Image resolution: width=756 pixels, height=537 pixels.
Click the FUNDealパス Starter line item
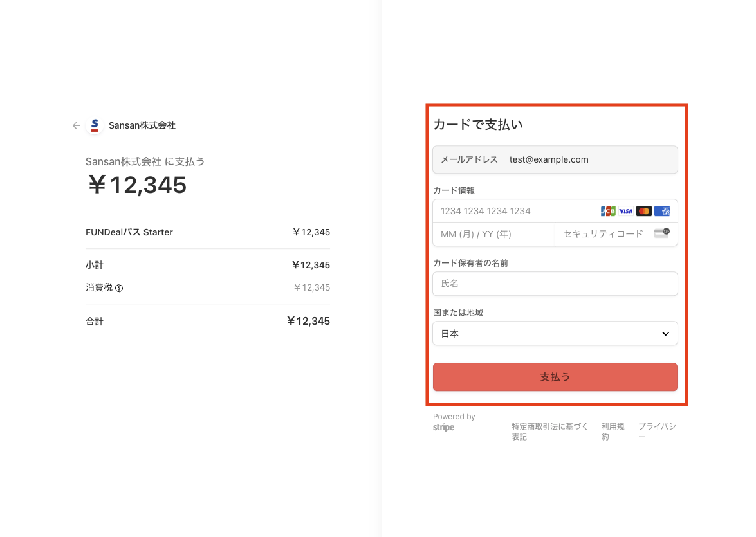pos(129,232)
